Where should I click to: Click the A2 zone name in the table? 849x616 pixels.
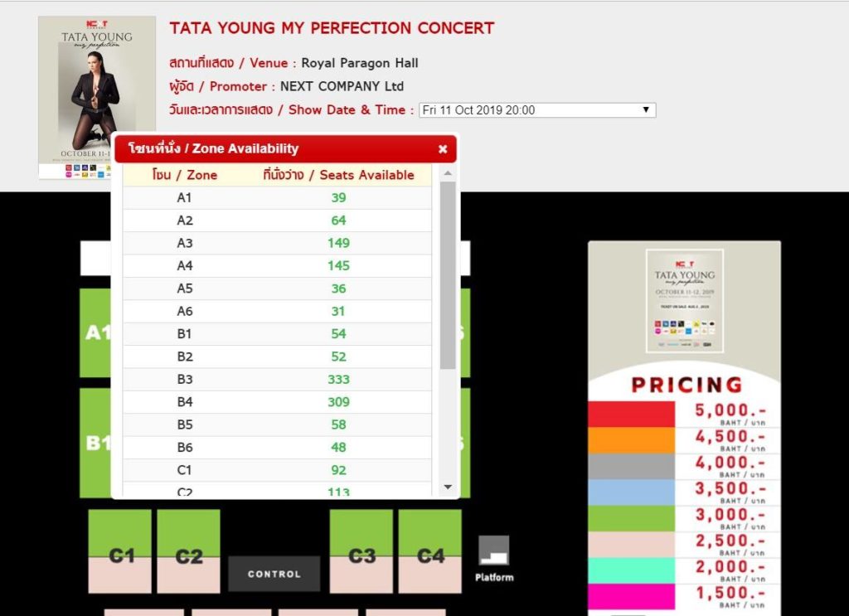click(x=185, y=221)
